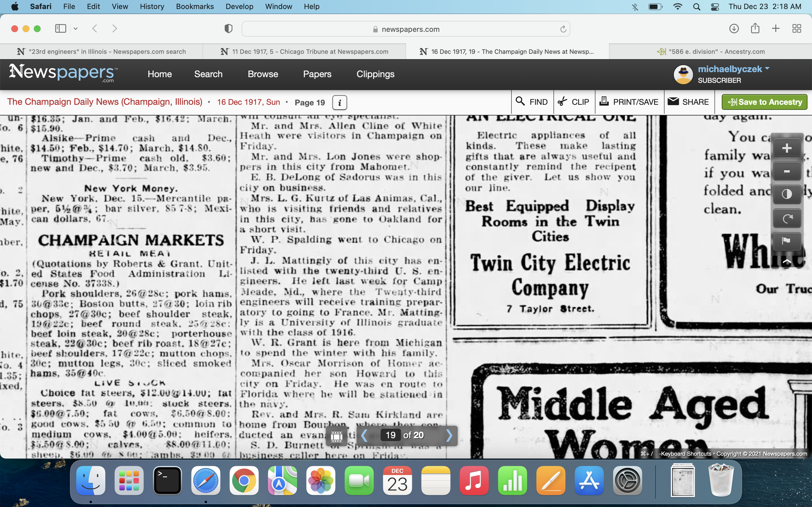The image size is (812, 507).
Task: Open the FIND search tool
Action: point(532,102)
